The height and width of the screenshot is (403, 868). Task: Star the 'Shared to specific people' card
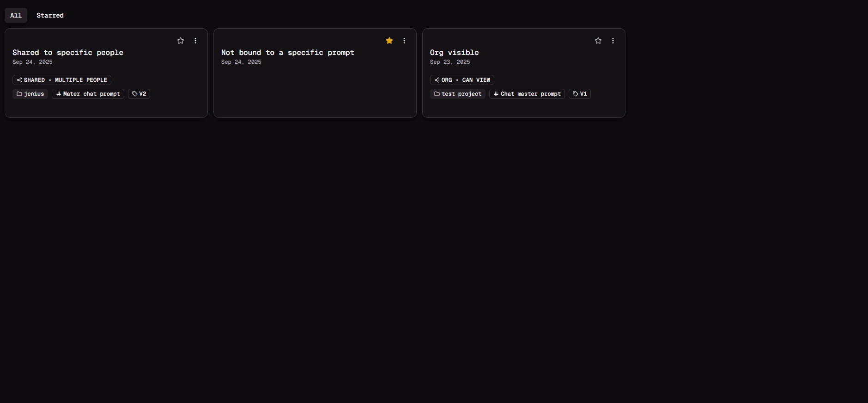pyautogui.click(x=181, y=41)
